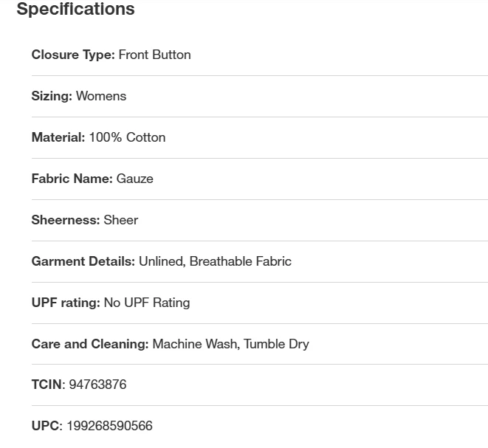
Task: Click the UPC label
Action: tap(45, 426)
